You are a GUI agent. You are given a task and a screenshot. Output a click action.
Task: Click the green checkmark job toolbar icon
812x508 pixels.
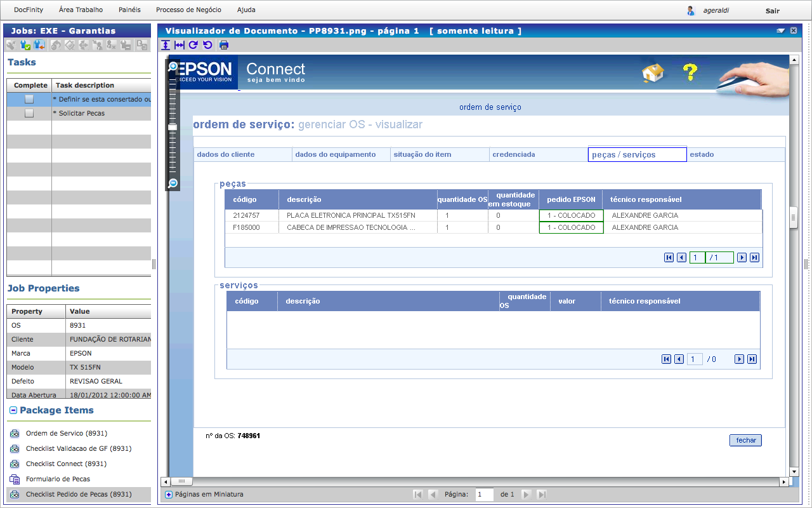pyautogui.click(x=25, y=45)
